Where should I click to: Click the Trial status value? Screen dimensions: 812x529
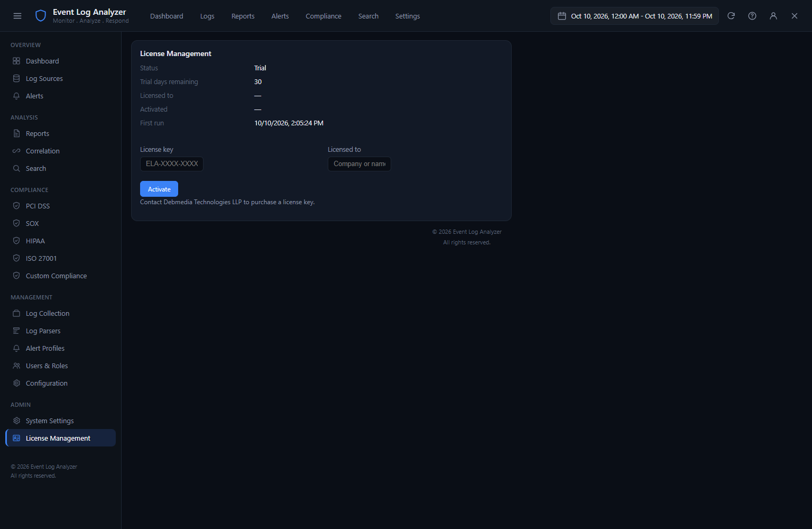260,68
